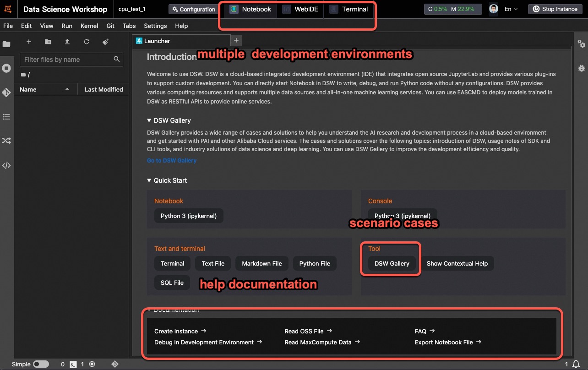Collapse the Quick Start section
588x370 pixels.
coord(149,180)
